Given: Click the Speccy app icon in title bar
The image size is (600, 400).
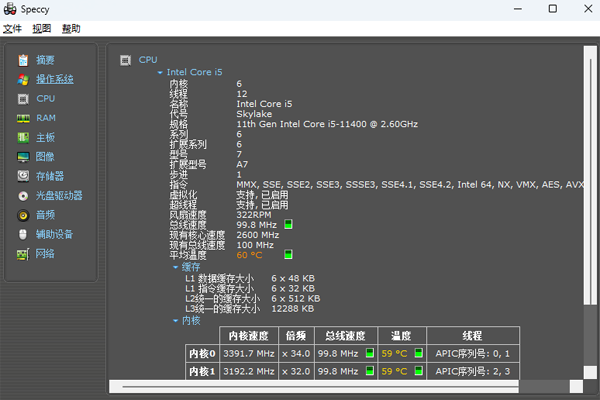Looking at the screenshot, I should [x=10, y=9].
